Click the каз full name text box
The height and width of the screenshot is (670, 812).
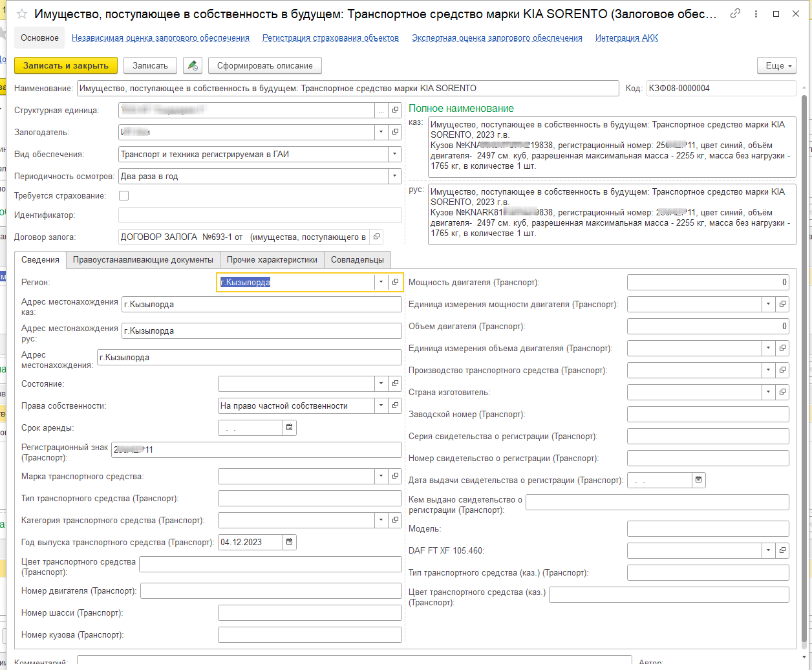click(x=612, y=147)
